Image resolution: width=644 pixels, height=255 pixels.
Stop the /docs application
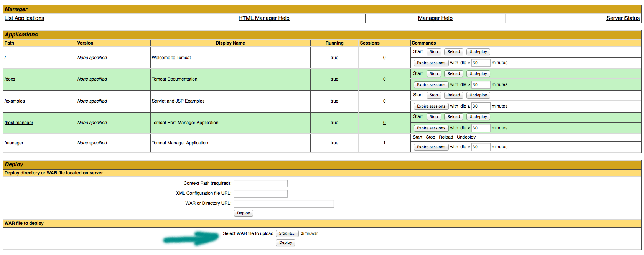click(434, 74)
